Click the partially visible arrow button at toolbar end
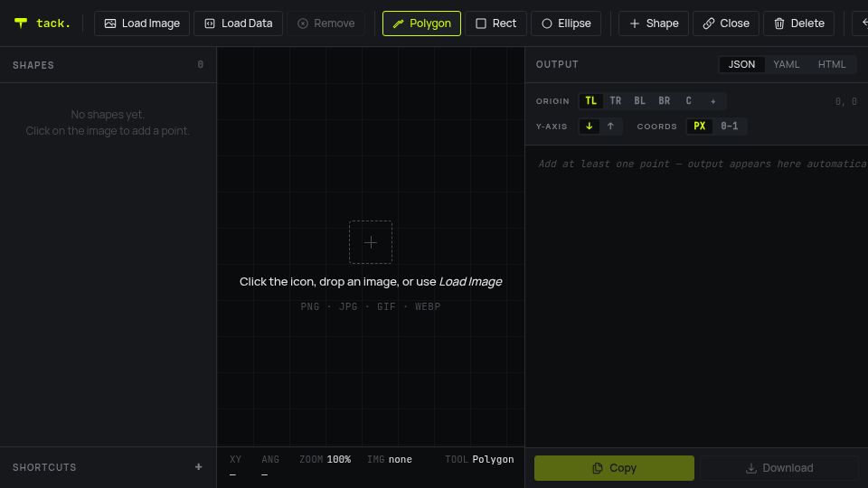868x488 pixels. 860,23
